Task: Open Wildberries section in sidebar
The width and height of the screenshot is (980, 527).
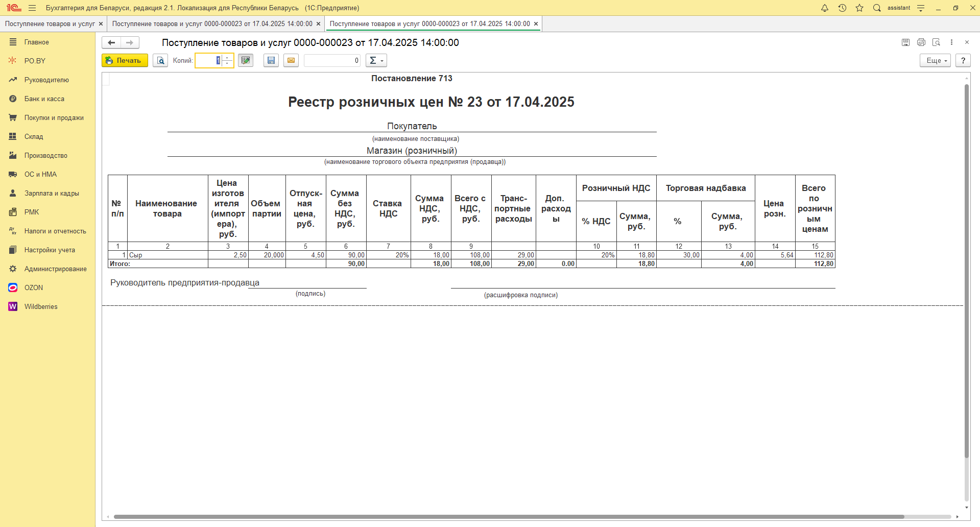Action: click(41, 306)
